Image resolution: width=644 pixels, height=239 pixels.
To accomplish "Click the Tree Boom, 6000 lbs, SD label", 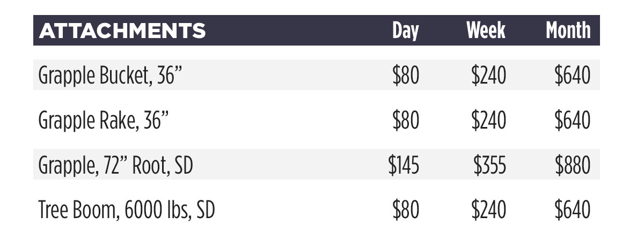I will click(127, 210).
